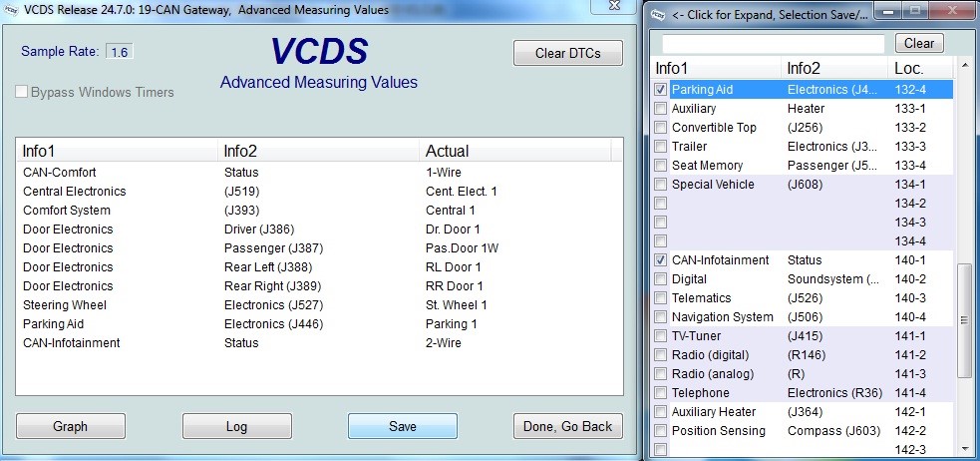Click the Info2 header in selection list
The height and width of the screenshot is (461, 980).
click(835, 68)
